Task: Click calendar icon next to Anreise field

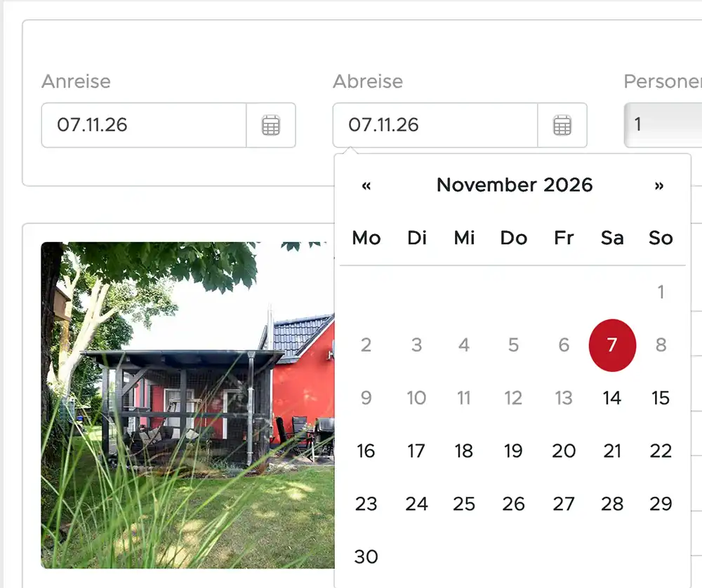Action: point(271,126)
